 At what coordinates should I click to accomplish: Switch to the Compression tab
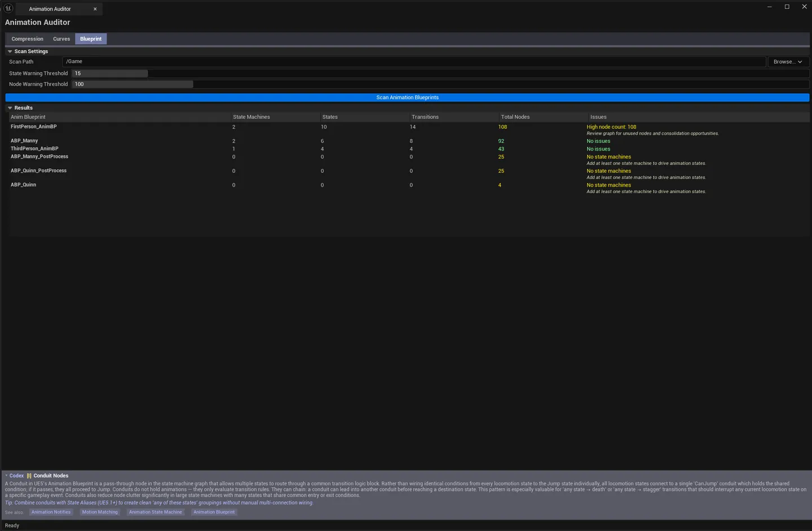28,39
